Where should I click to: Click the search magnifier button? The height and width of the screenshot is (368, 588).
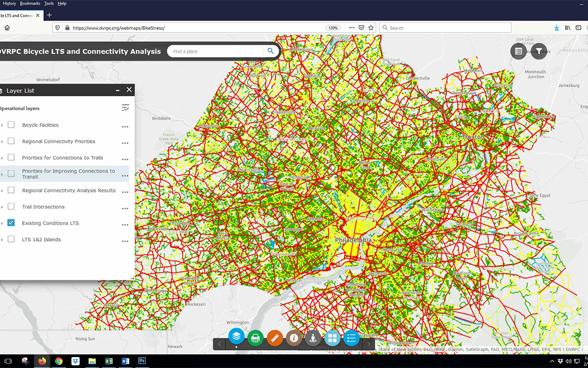(271, 51)
